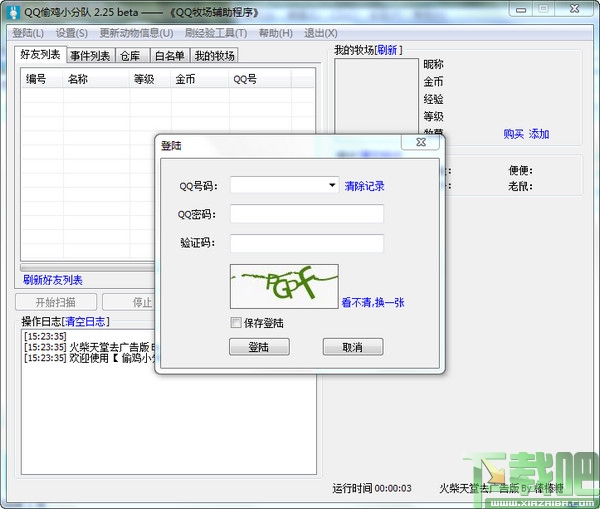
Task: Switch to the 仓库 tab
Action: click(x=132, y=56)
